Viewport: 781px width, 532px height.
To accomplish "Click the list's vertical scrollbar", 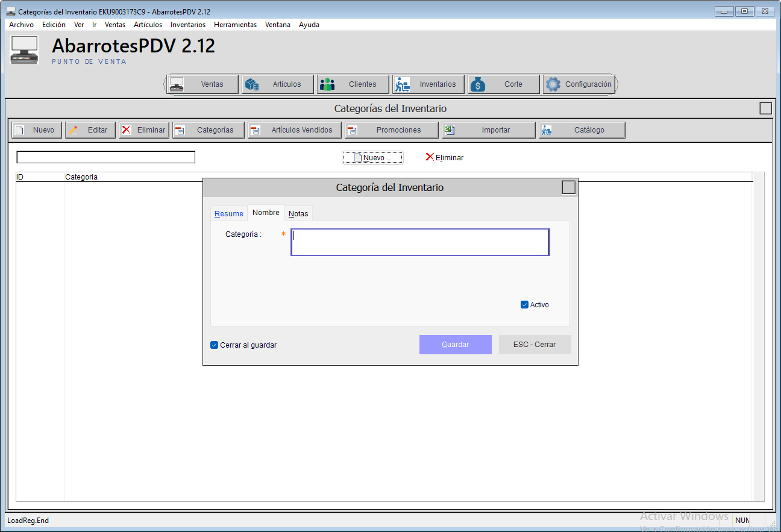I will click(759, 336).
